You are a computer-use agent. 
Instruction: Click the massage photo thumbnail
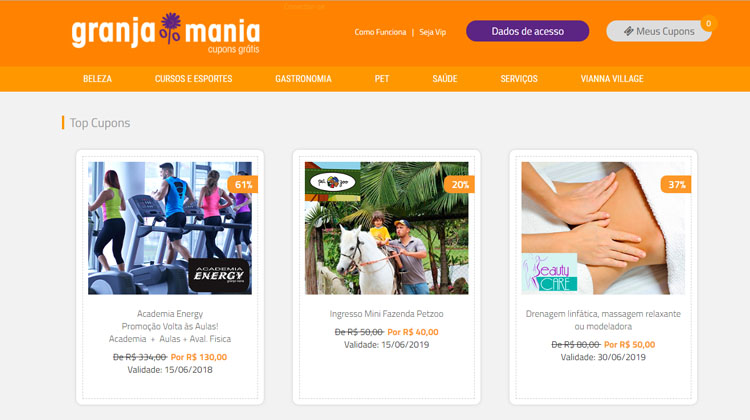[x=603, y=228]
